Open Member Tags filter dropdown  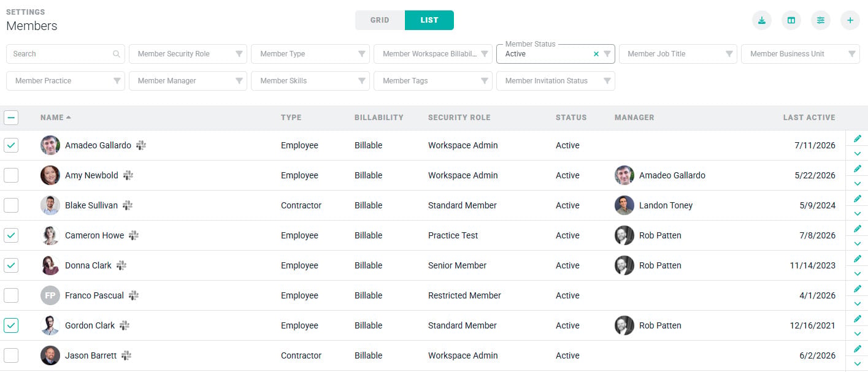pyautogui.click(x=433, y=81)
